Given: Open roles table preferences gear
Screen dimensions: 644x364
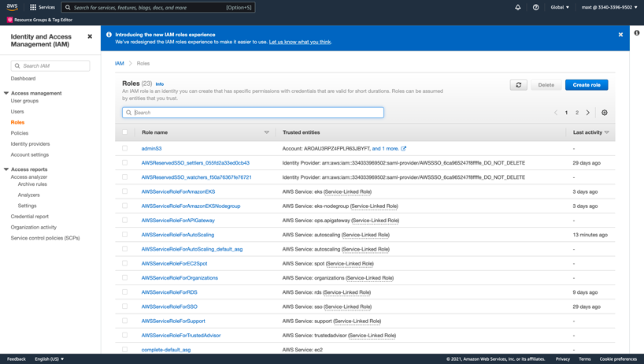Looking at the screenshot, I should pos(605,113).
